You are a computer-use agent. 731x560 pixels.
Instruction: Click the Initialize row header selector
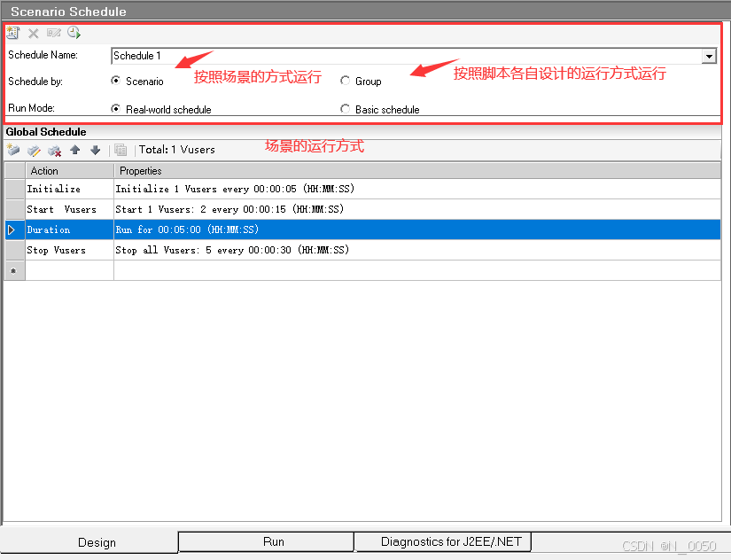pos(14,189)
